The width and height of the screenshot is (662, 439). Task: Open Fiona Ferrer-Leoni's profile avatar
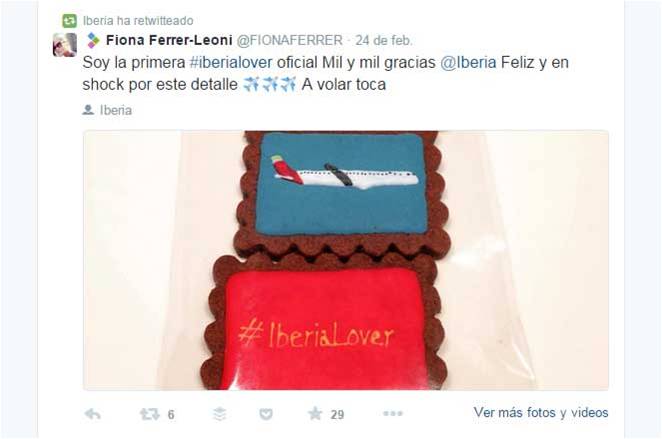pos(65,45)
